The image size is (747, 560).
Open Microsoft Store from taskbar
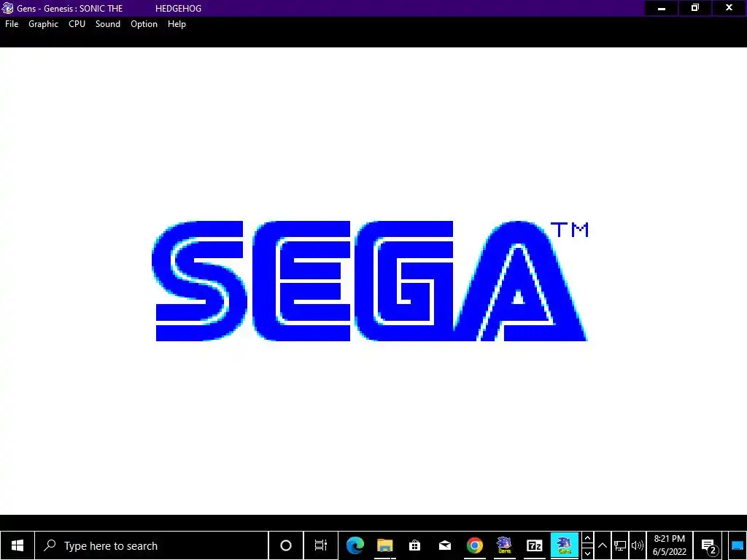tap(414, 545)
